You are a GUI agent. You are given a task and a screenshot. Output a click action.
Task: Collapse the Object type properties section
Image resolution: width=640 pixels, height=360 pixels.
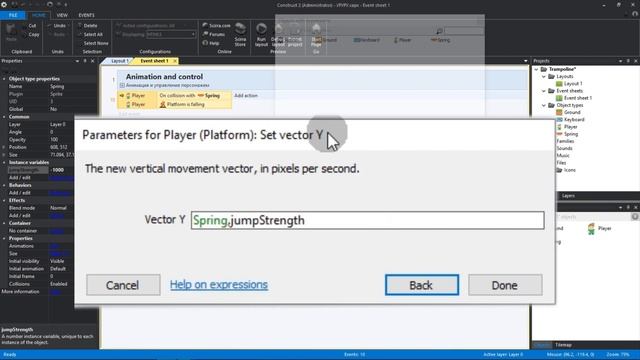(x=4, y=79)
